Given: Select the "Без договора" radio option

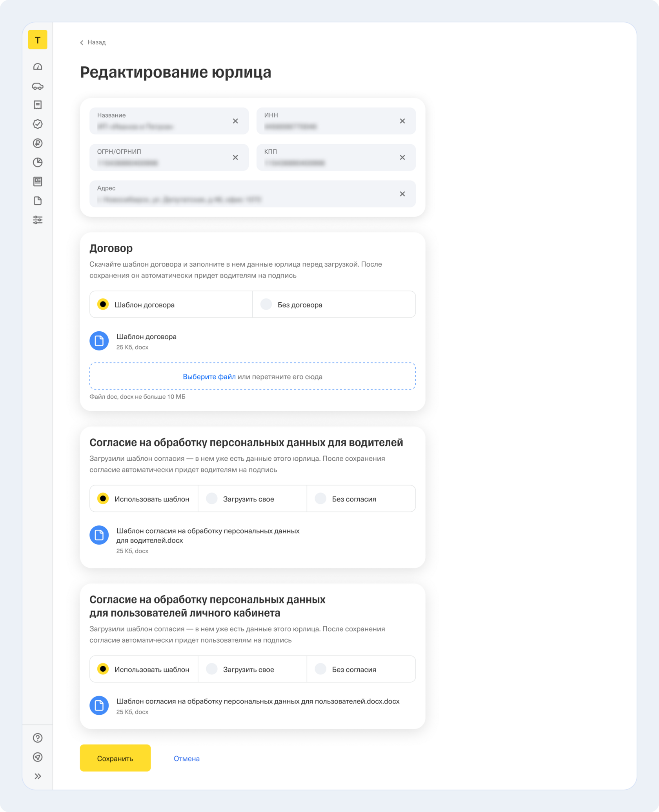Looking at the screenshot, I should point(266,304).
